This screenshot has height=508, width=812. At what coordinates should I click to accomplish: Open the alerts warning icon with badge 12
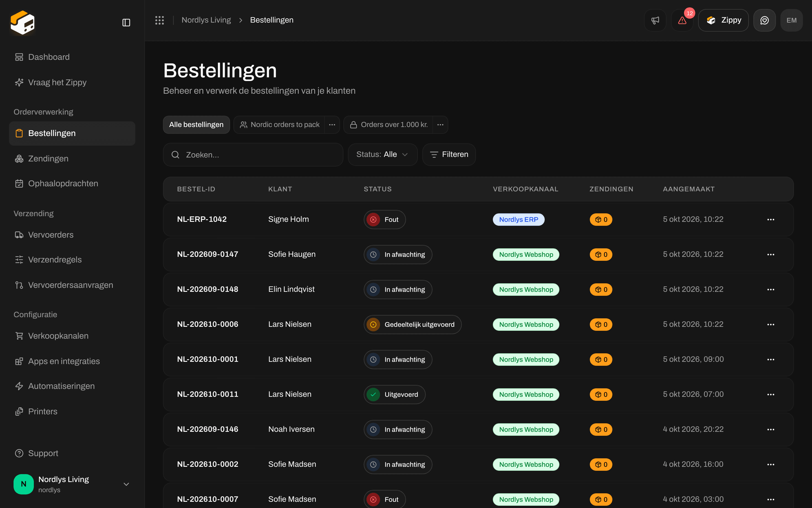(682, 20)
